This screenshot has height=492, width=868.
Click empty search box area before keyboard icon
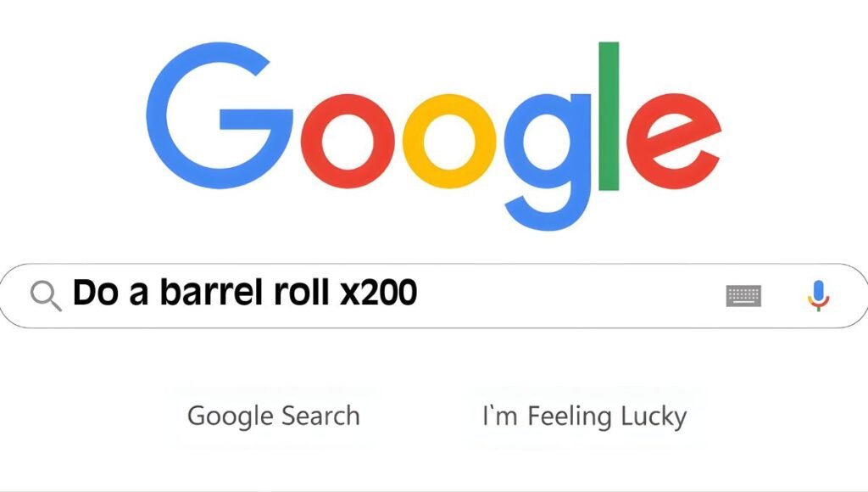570,296
